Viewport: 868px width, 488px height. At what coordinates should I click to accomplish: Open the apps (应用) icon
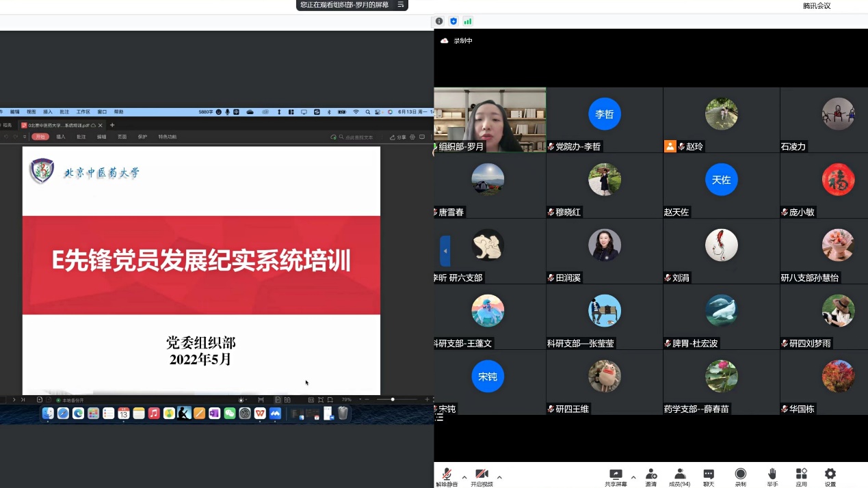801,476
